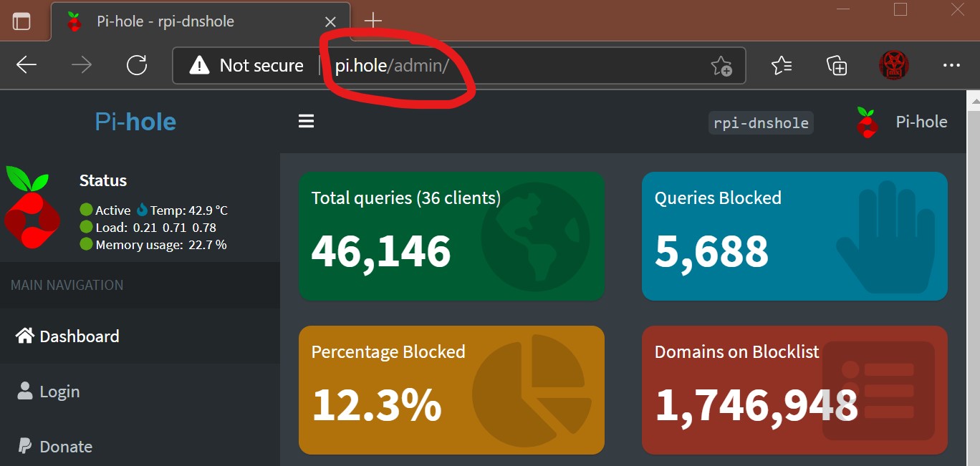Select the Dashboard entry in main navigation

(x=79, y=336)
